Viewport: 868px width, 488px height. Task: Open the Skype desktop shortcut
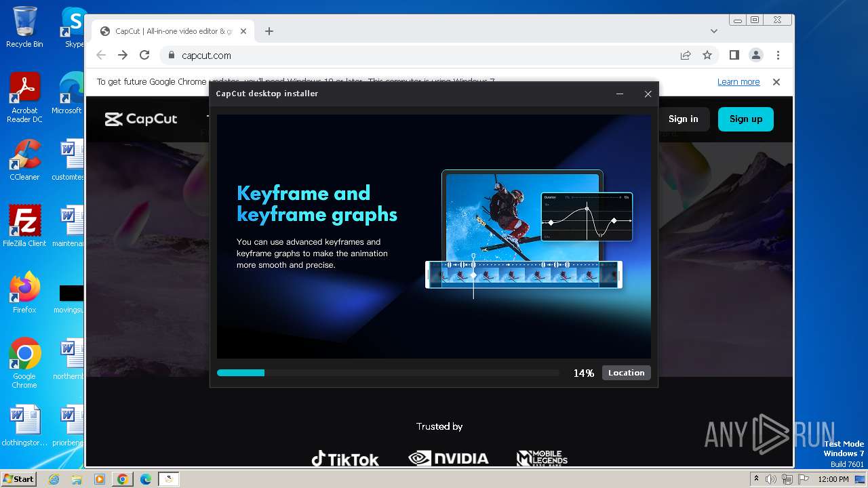(x=73, y=27)
